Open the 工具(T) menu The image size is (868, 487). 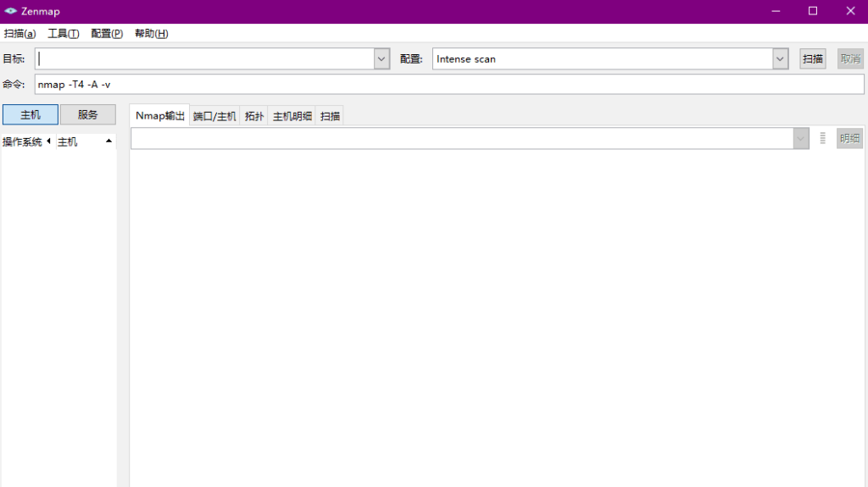tap(63, 33)
